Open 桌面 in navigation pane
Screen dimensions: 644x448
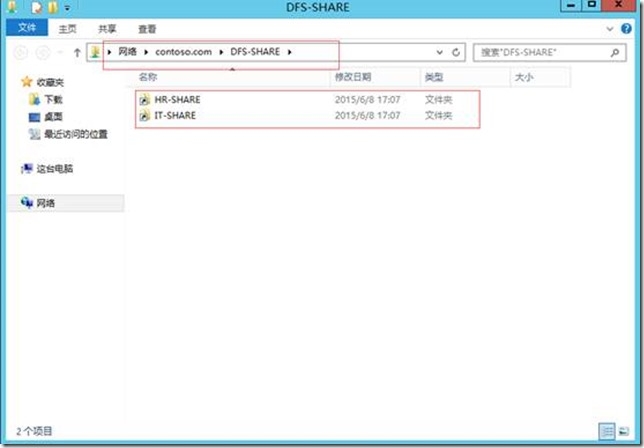pos(53,117)
